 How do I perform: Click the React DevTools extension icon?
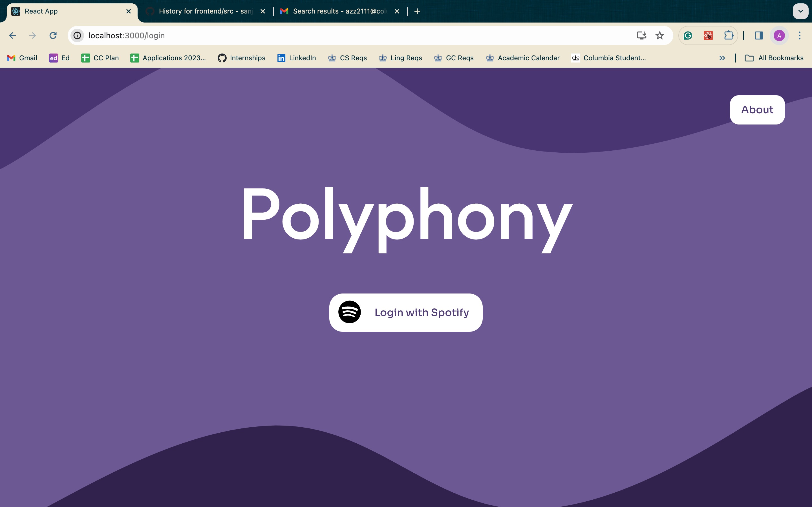tap(708, 35)
